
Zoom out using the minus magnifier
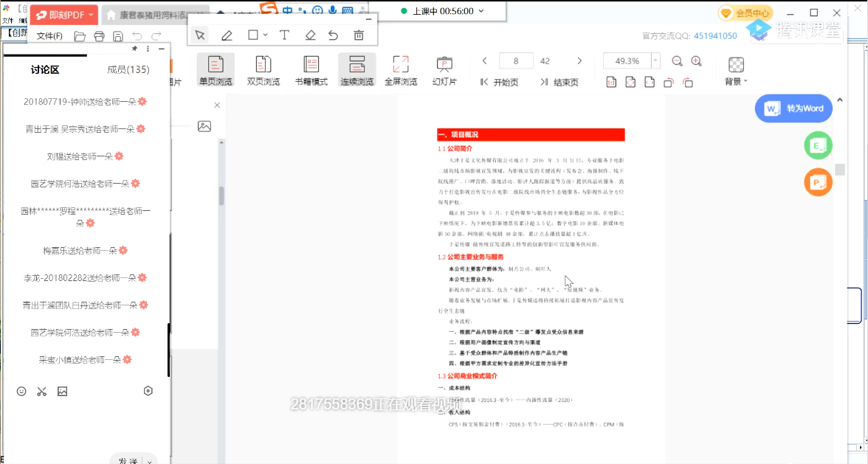pyautogui.click(x=677, y=61)
